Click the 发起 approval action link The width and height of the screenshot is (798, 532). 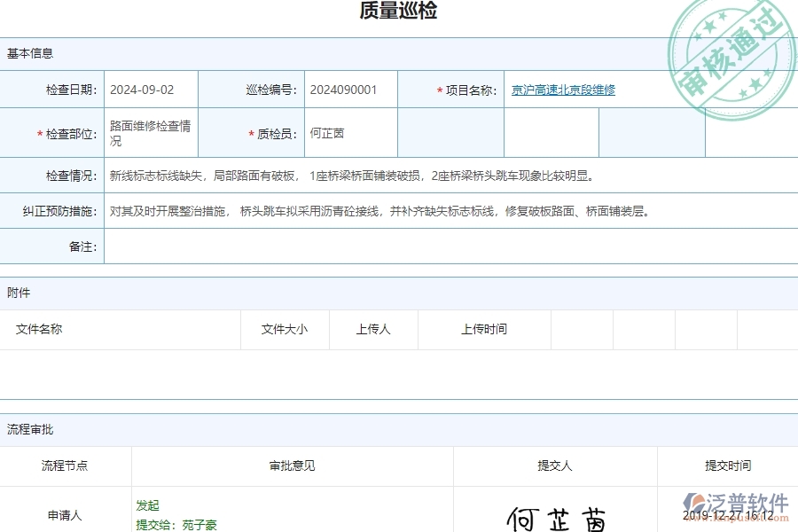148,505
